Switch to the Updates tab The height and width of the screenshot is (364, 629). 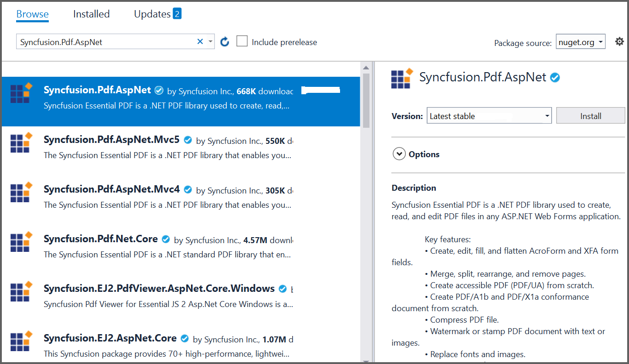click(x=152, y=14)
